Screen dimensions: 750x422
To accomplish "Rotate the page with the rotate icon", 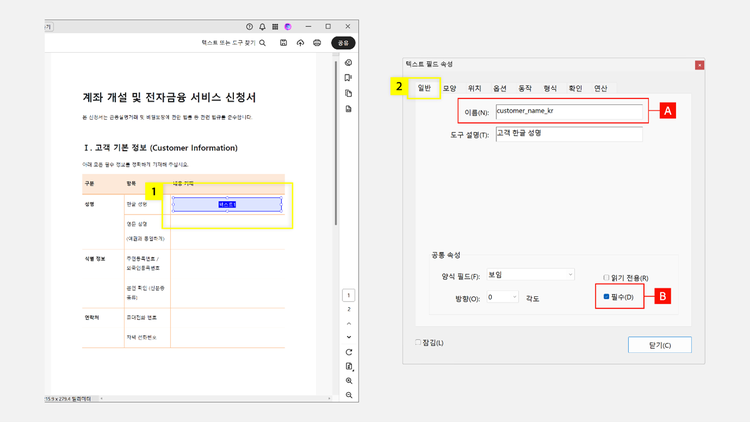I will point(349,353).
